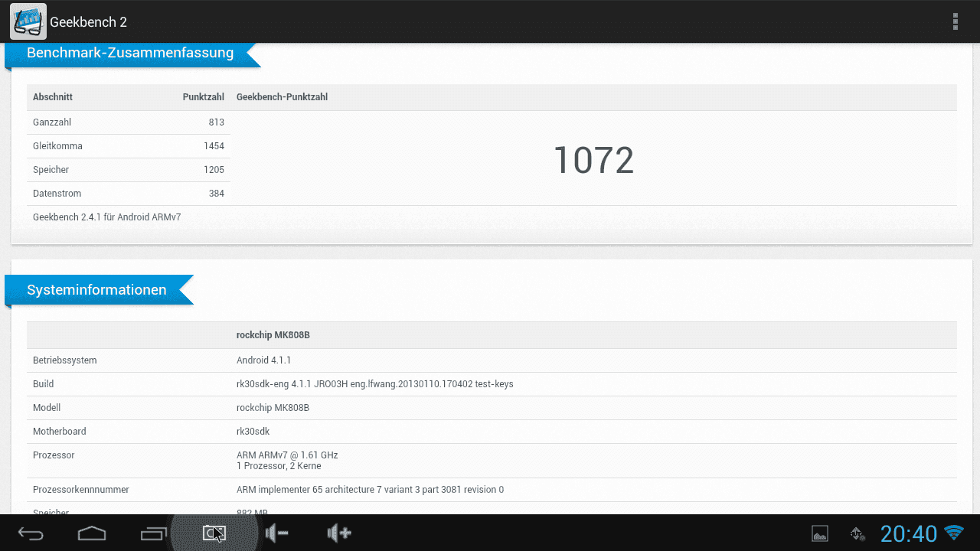Select the Gleitkomma row label

click(x=57, y=146)
